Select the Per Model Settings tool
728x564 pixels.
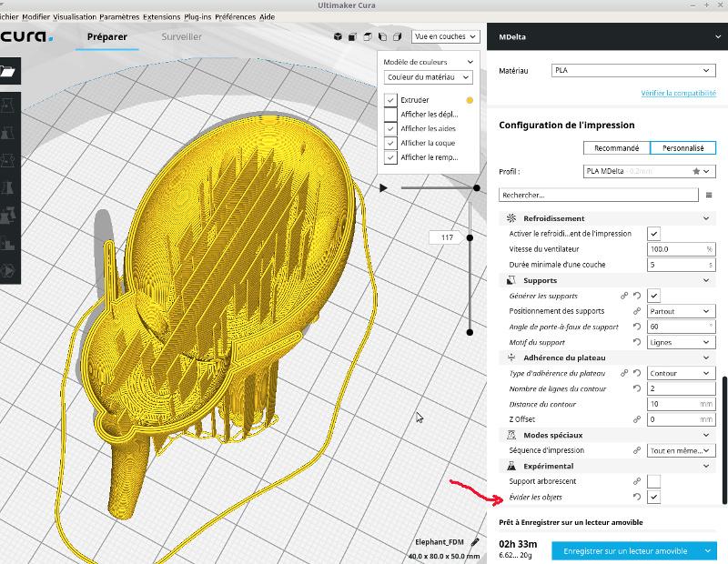pos(7,216)
